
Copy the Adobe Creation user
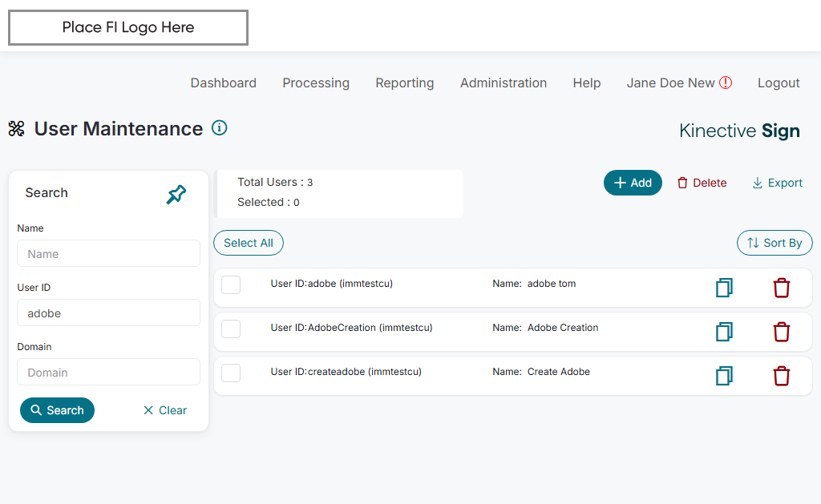[724, 332]
